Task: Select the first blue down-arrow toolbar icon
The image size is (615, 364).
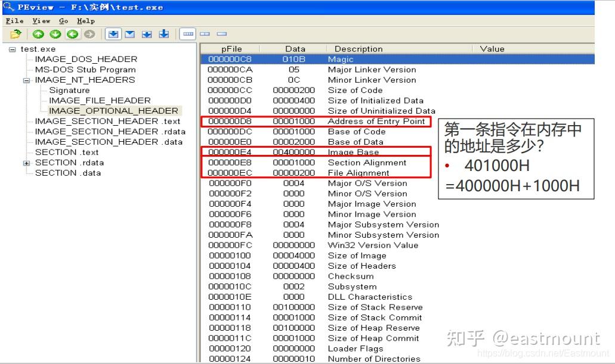Action: [x=113, y=33]
